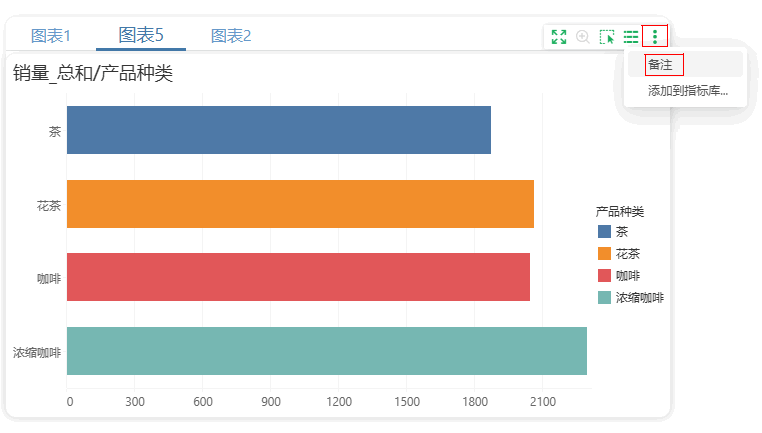
Task: Choose 添加到指标库... menu option
Action: pos(688,90)
